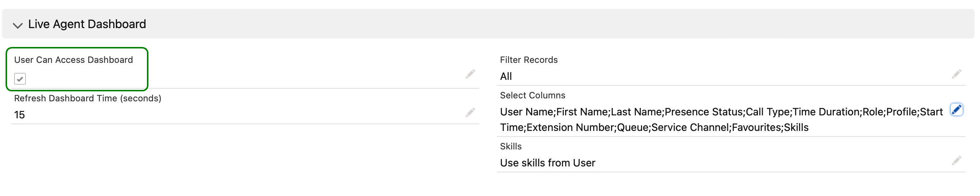Select the refresh time value 15

pyautogui.click(x=19, y=115)
